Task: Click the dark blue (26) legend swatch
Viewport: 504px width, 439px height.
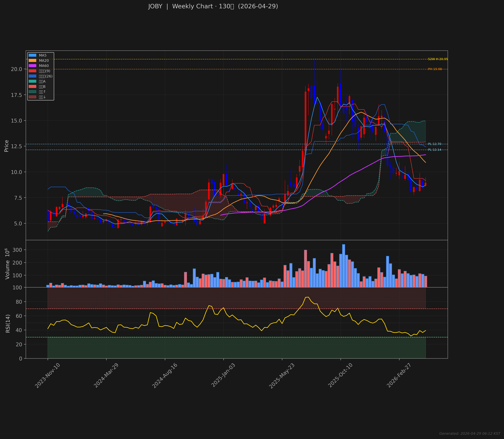Action: (32, 76)
